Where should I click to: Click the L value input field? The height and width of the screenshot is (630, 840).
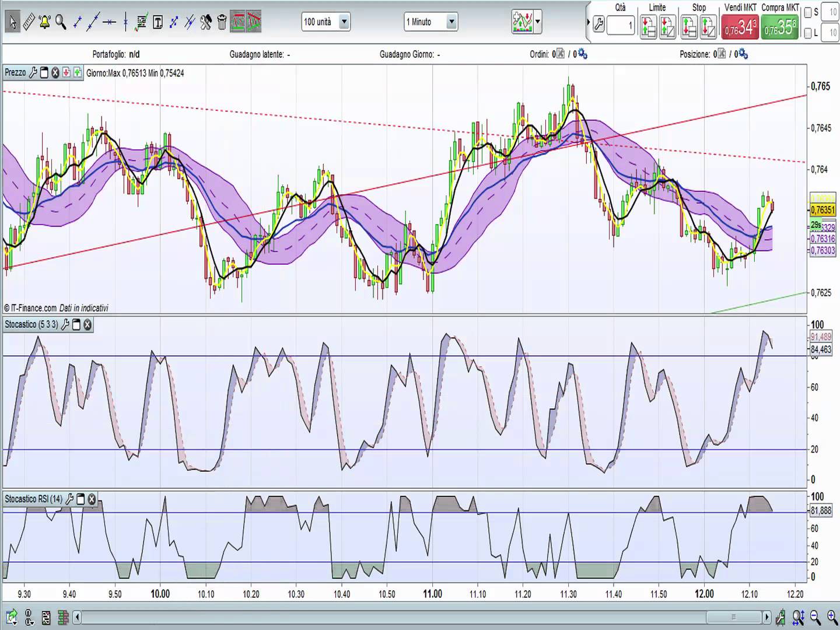pos(829,33)
